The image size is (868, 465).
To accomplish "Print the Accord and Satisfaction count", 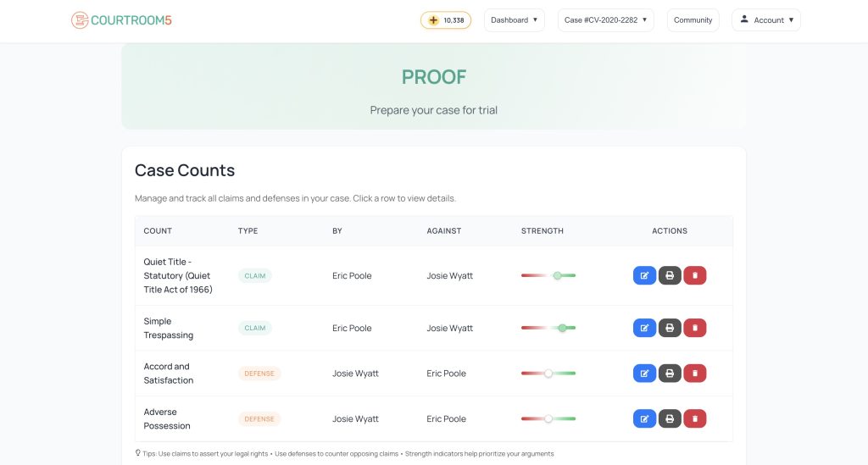I will (x=670, y=373).
